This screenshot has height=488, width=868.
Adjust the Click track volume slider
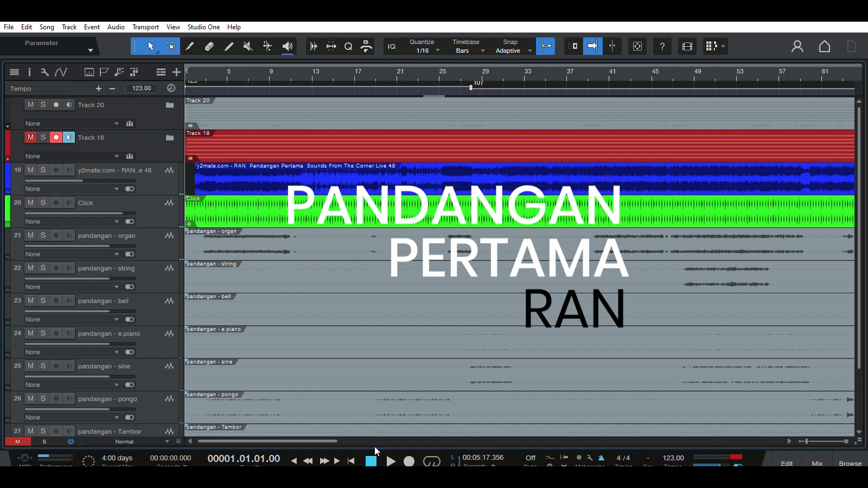coord(80,213)
